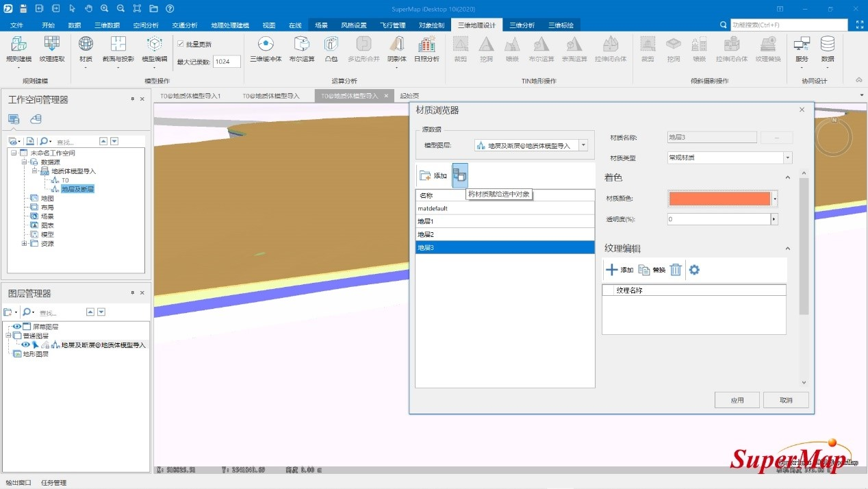
Task: Toggle checkbox in 纹理名称 header
Action: pyautogui.click(x=609, y=290)
